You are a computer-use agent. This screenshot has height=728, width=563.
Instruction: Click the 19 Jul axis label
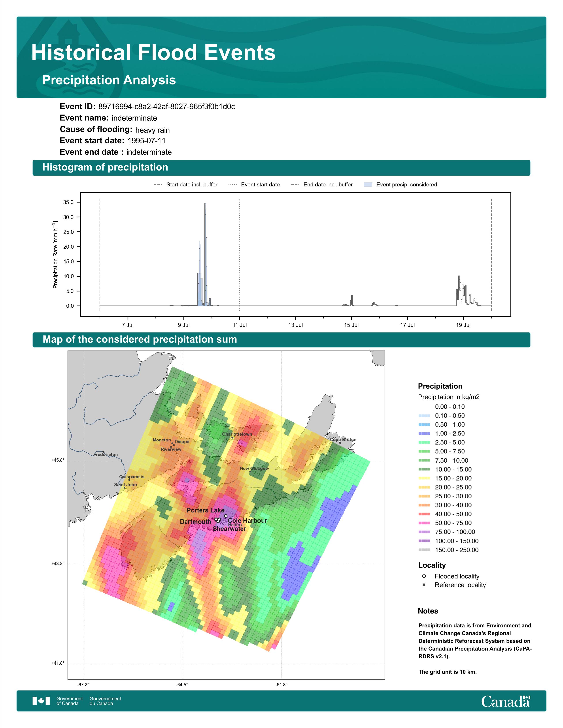click(463, 325)
